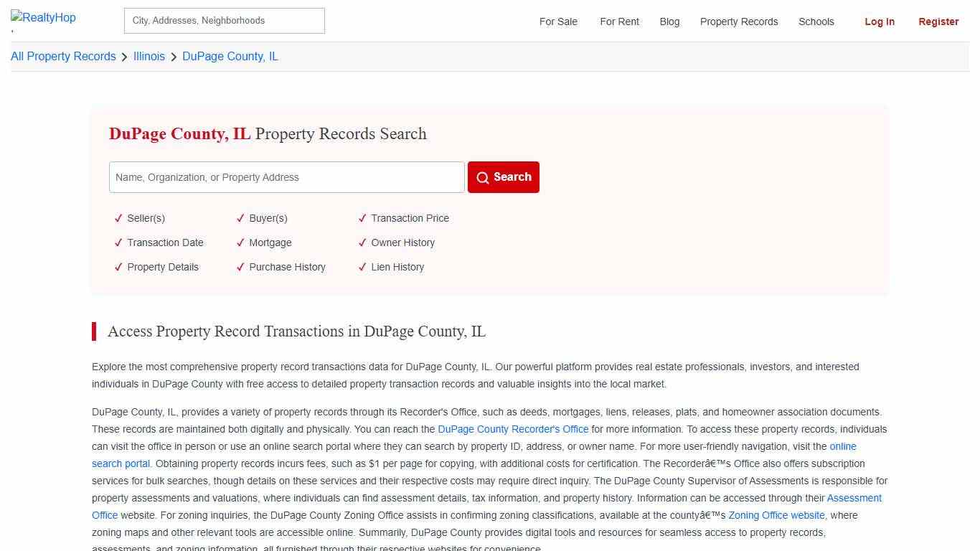
Task: Click the checkmark beside Lien History
Action: [x=362, y=267]
